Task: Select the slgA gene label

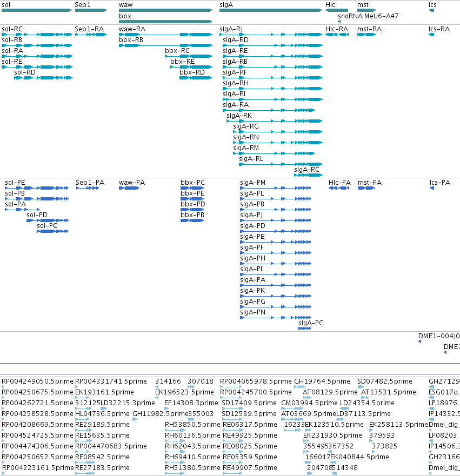Action: tap(226, 5)
